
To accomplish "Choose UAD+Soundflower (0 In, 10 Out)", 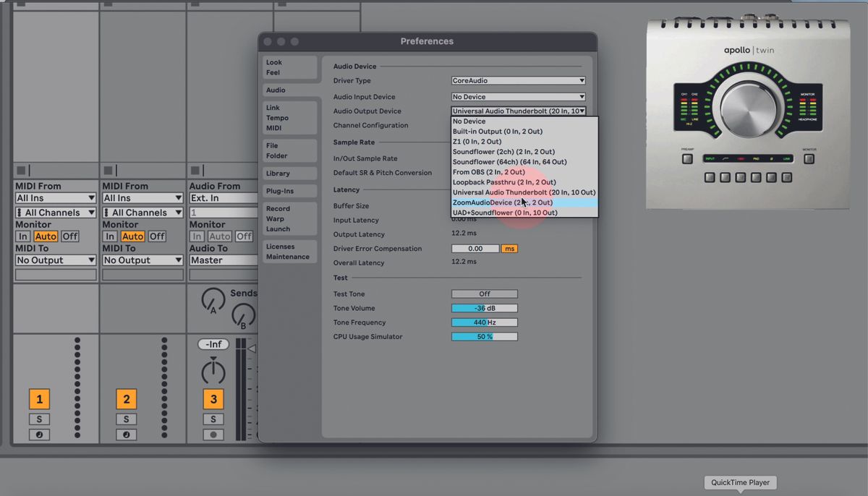I will coord(524,213).
